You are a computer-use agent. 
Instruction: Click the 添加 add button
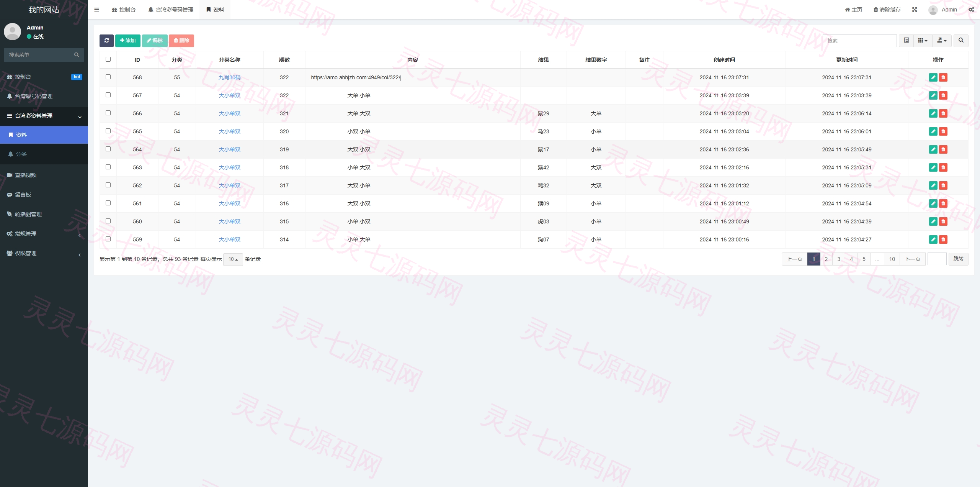tap(128, 41)
